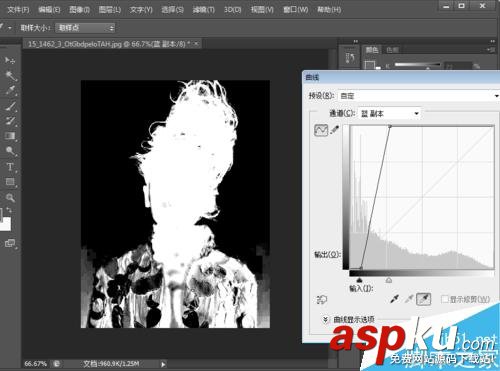Choose the curve point editing tool
The width and height of the screenshot is (500, 371).
point(321,130)
